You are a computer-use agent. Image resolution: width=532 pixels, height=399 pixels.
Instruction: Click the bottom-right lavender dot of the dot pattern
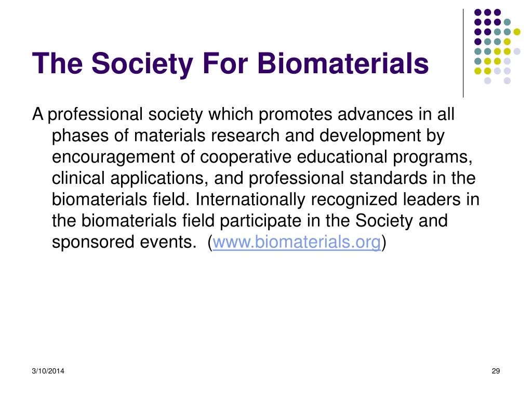click(x=507, y=81)
